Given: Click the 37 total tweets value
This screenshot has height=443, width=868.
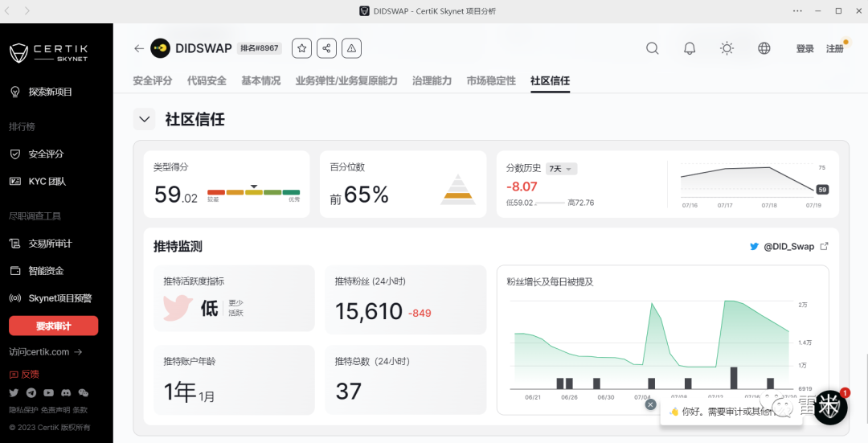Looking at the screenshot, I should click(348, 392).
